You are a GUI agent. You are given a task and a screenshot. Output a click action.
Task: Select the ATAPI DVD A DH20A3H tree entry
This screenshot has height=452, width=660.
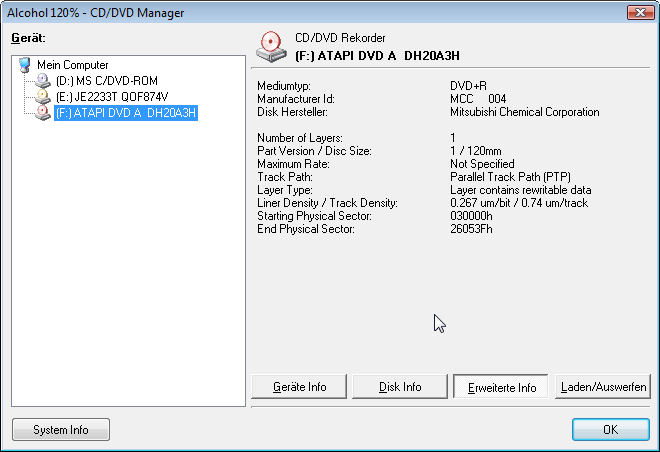click(x=126, y=113)
